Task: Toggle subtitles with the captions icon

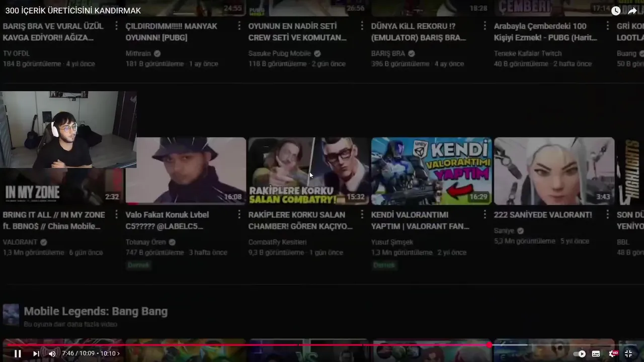Action: point(596,353)
